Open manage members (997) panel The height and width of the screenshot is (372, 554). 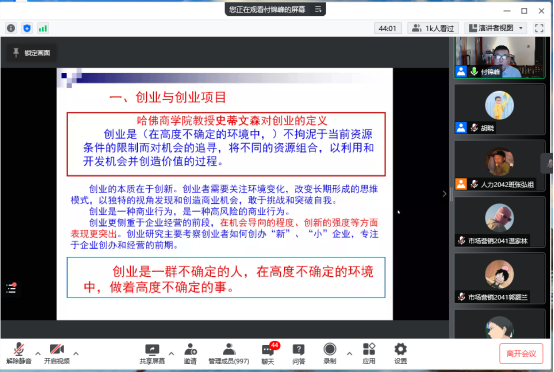coord(229,353)
